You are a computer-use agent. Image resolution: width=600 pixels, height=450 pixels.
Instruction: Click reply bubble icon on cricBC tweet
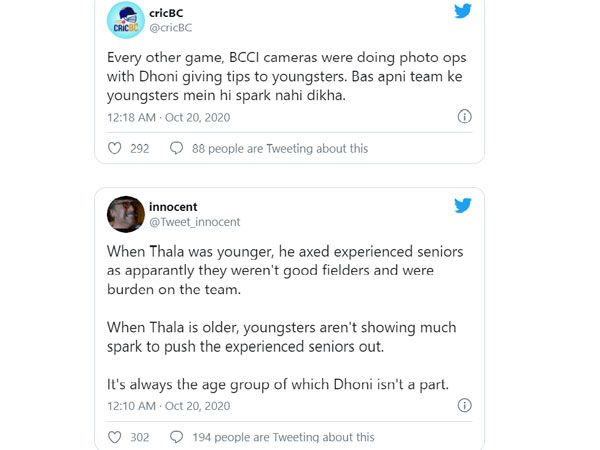pos(177,148)
